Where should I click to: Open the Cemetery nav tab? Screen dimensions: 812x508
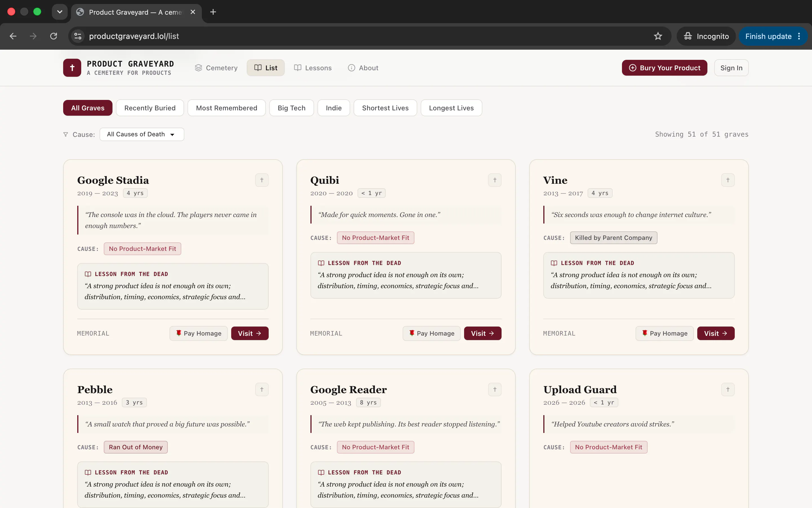coord(216,68)
